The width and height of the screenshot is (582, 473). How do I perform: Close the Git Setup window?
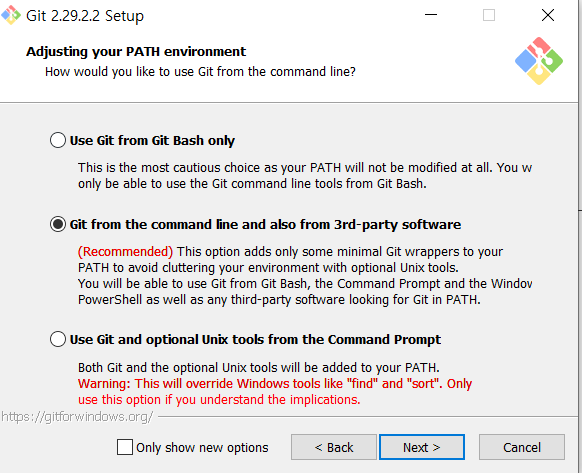[x=548, y=15]
